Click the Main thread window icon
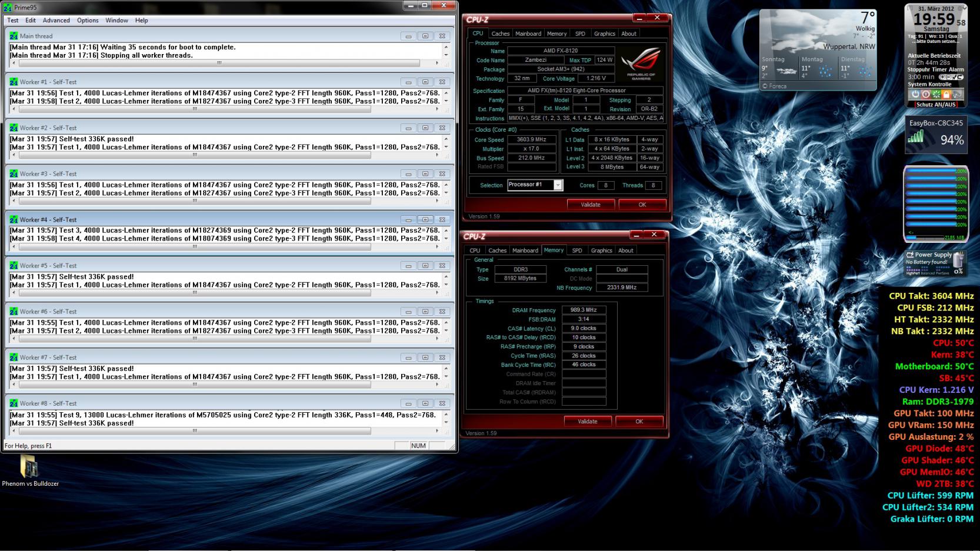The width and height of the screenshot is (980, 551). point(14,36)
